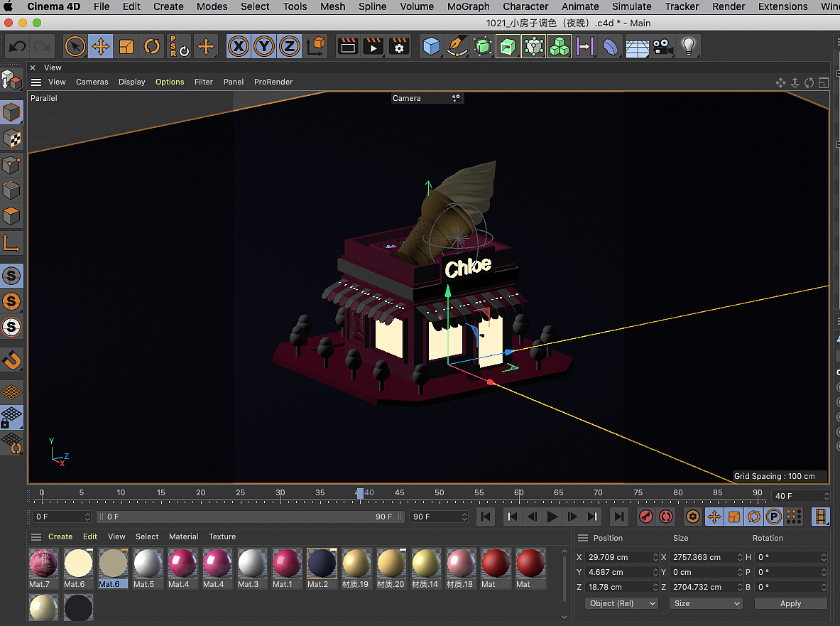Click the viewport Camera label
This screenshot has width=840, height=626.
point(407,98)
